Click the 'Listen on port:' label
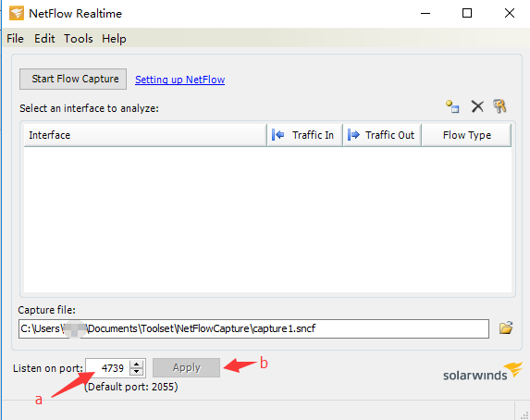 [x=48, y=368]
